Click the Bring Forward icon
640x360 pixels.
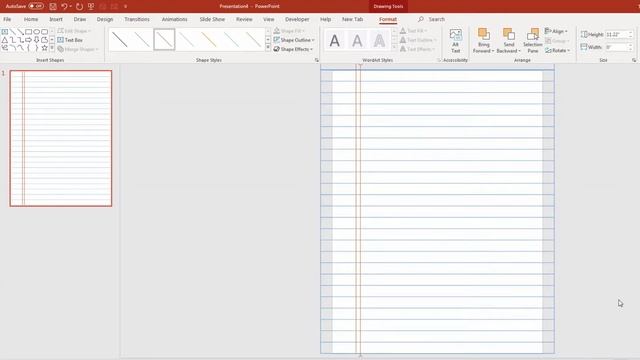click(x=484, y=34)
